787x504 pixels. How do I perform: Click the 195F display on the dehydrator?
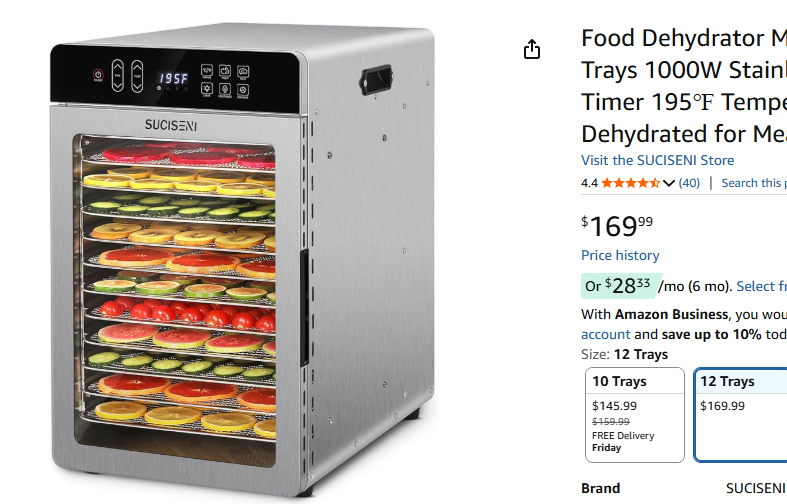(173, 79)
